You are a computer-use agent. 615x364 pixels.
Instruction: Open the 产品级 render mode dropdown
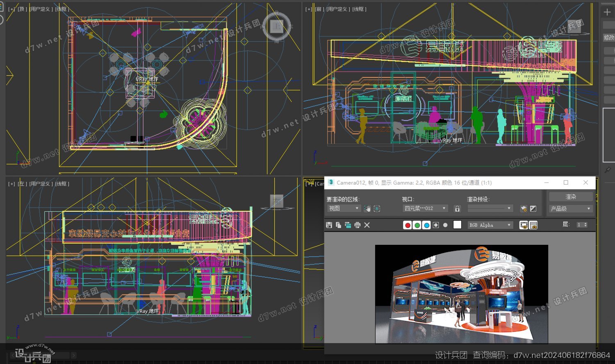(x=571, y=209)
